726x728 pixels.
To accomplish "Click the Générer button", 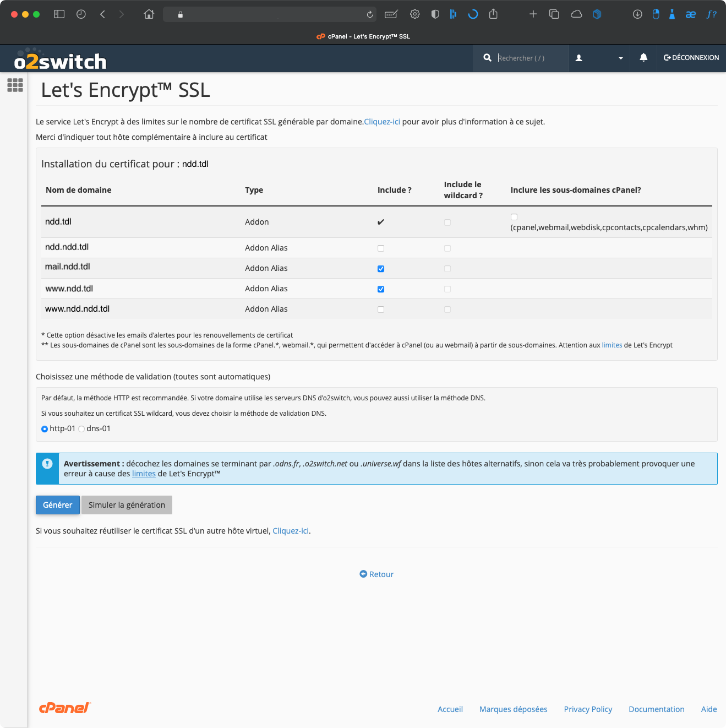I will pos(58,505).
